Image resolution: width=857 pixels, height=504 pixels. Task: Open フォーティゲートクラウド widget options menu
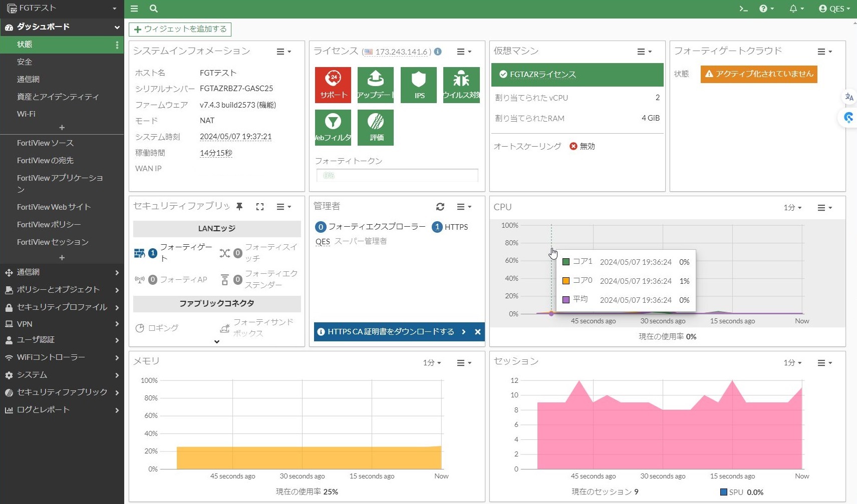824,52
